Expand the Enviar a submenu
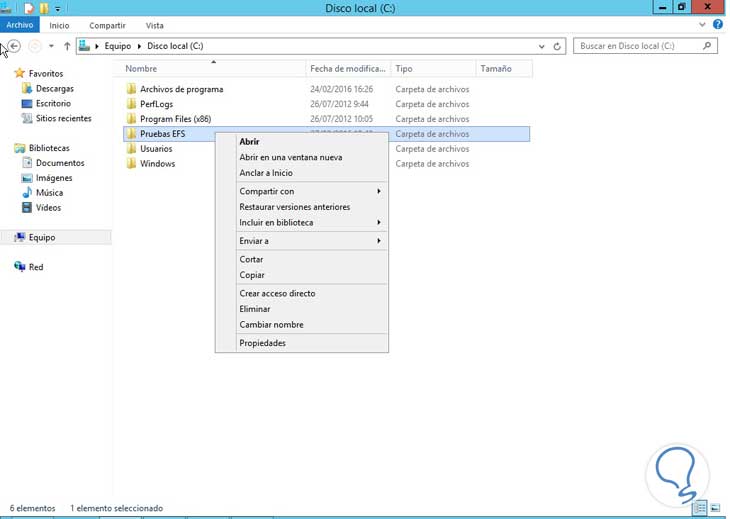This screenshot has height=519, width=730. coord(302,241)
